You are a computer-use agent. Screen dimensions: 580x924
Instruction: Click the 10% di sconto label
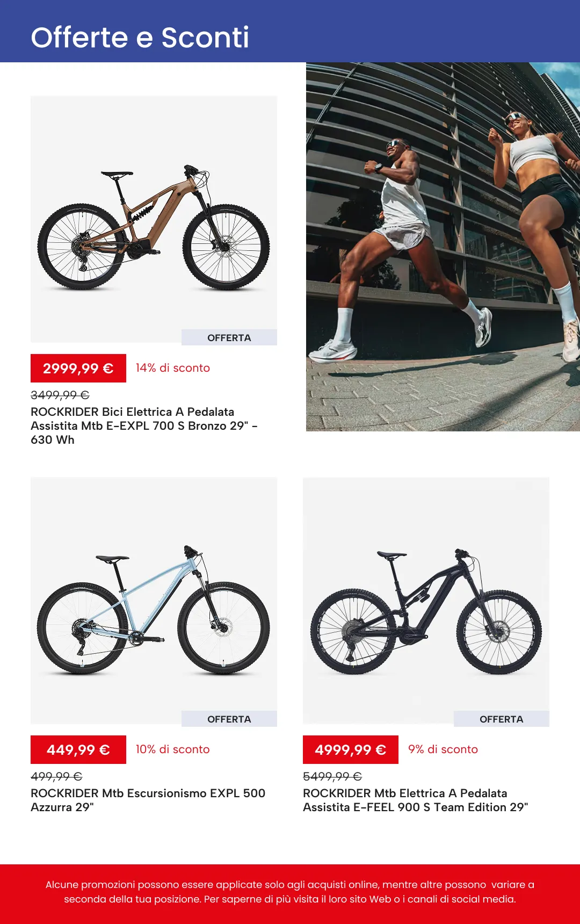(x=173, y=749)
